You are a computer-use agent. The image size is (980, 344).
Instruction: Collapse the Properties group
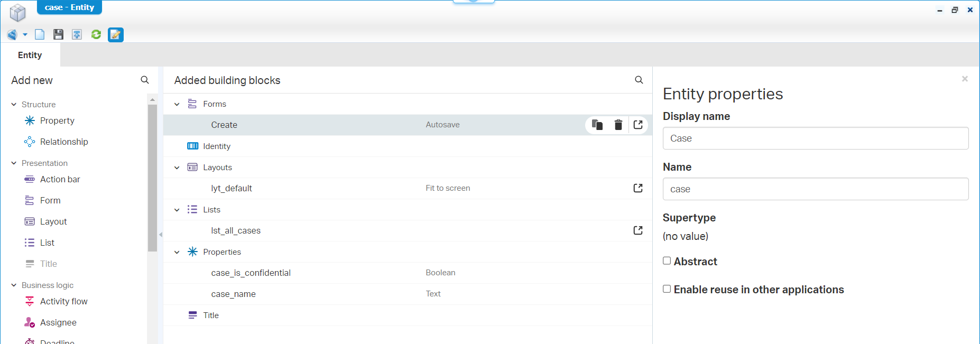pos(177,252)
